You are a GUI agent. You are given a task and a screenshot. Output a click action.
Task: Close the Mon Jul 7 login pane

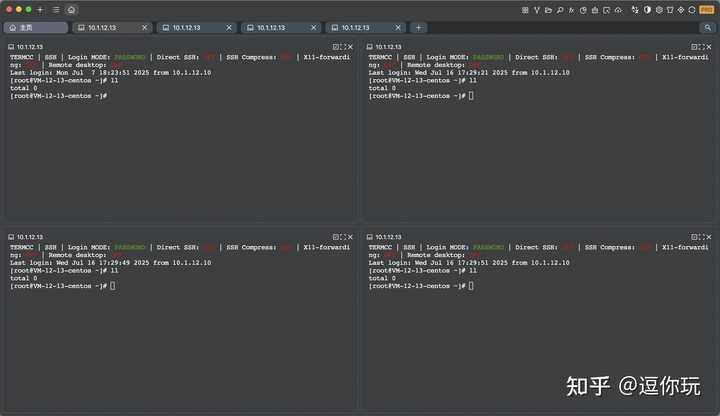pyautogui.click(x=350, y=47)
